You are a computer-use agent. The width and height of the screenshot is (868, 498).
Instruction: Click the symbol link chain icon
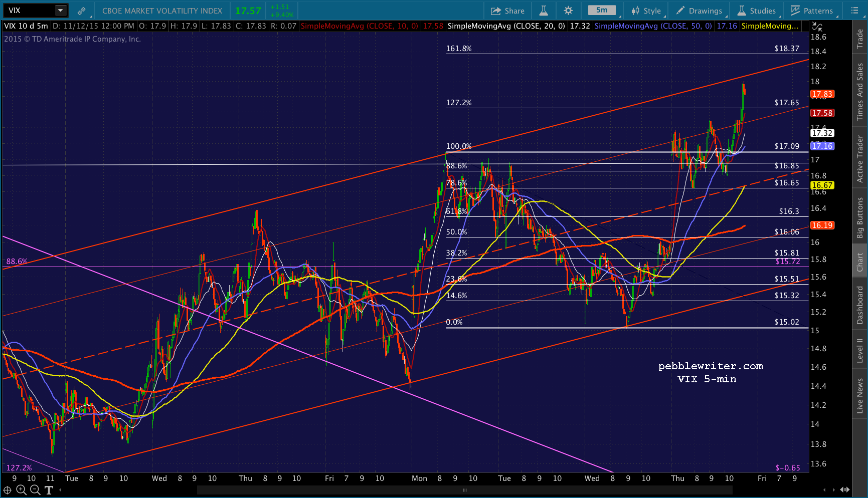81,11
